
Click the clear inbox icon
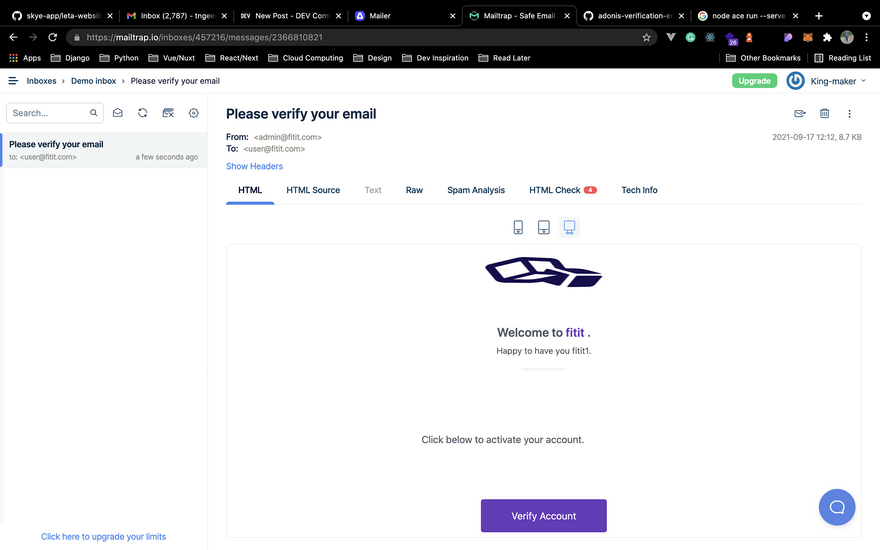coord(168,113)
